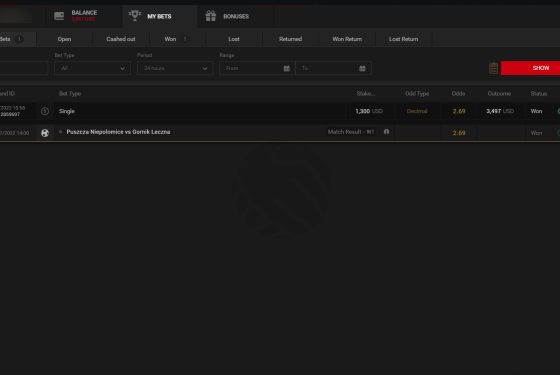Click the 2.69 odds in match row
The width and height of the screenshot is (560, 375).
[459, 133]
